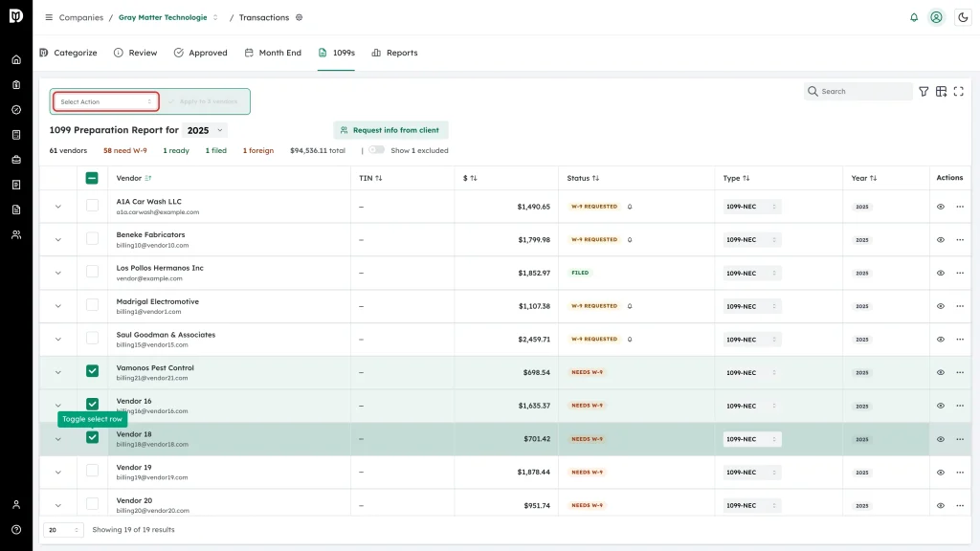Click the Search input field
This screenshot has width=980, height=551.
tap(858, 91)
